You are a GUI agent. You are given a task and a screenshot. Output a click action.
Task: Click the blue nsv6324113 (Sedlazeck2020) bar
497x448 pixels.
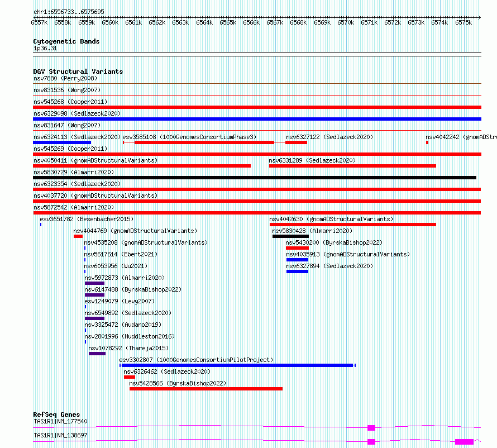[x=62, y=142]
